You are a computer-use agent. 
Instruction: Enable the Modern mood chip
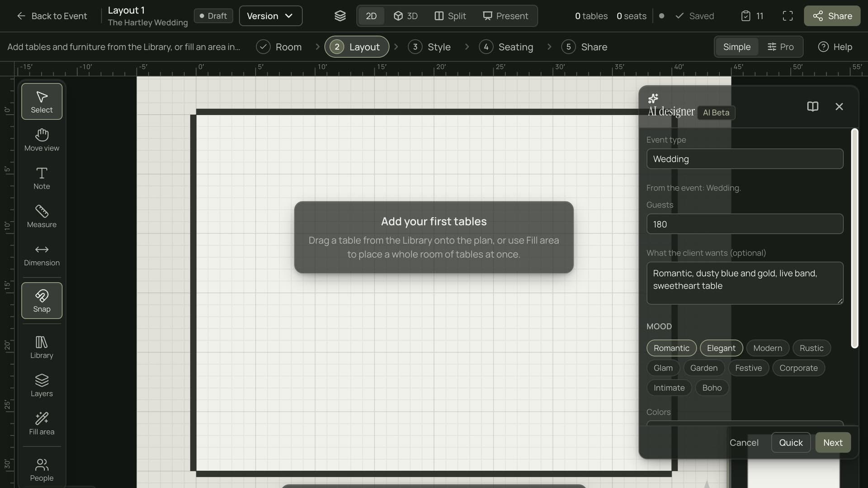[767, 348]
